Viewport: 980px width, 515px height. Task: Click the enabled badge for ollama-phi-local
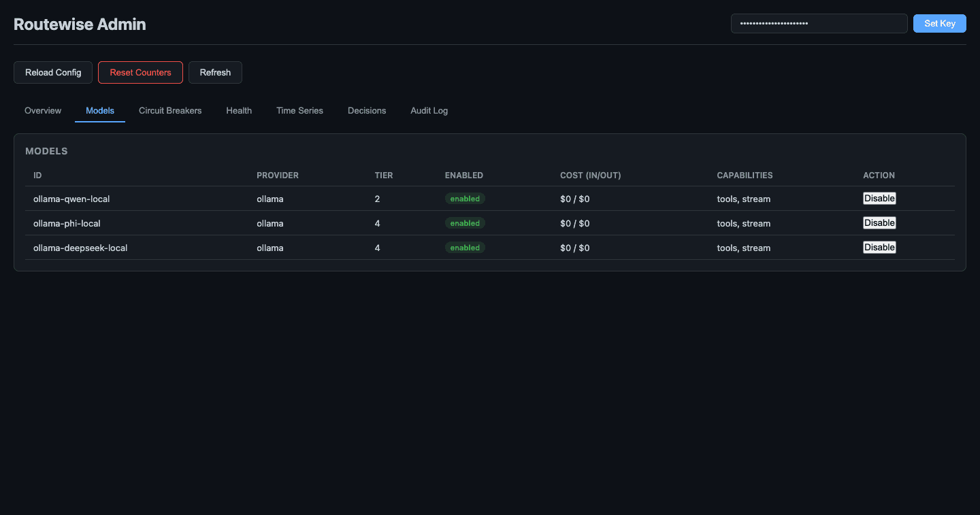[x=465, y=223]
